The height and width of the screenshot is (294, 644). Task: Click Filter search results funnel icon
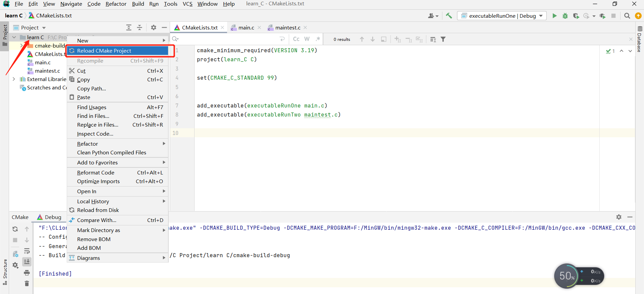point(443,39)
